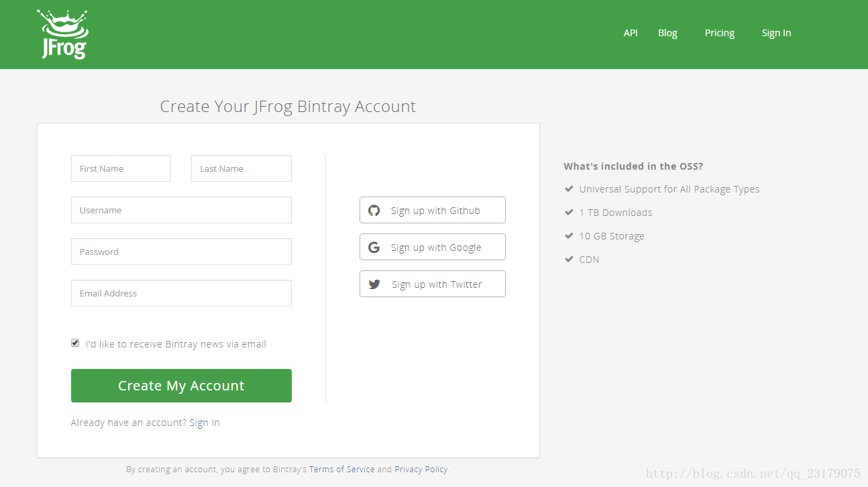Select the Password input field
The image size is (868, 487).
click(181, 252)
